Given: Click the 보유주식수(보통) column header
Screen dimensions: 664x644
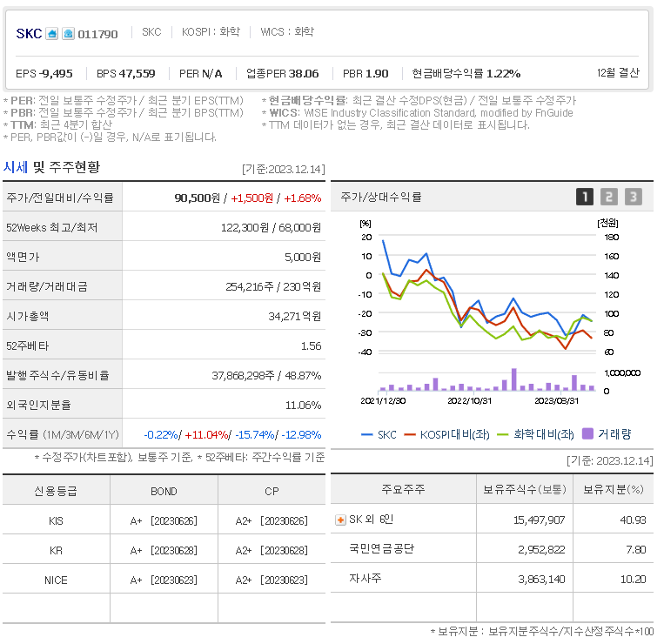Looking at the screenshot, I should coord(525,489).
